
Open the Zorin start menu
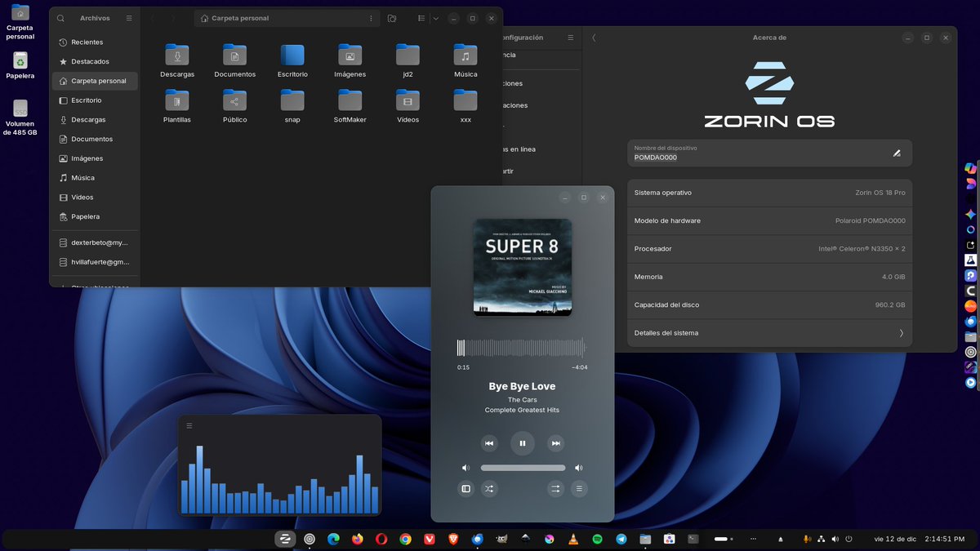(x=285, y=539)
